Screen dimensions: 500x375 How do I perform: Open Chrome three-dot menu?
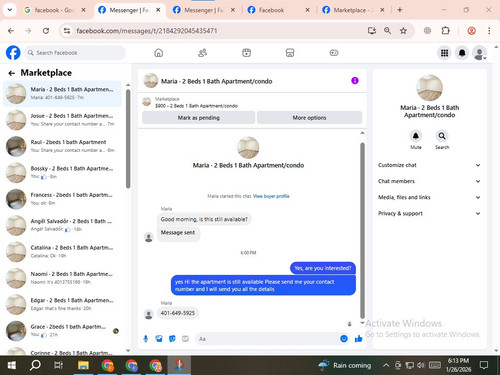[489, 31]
